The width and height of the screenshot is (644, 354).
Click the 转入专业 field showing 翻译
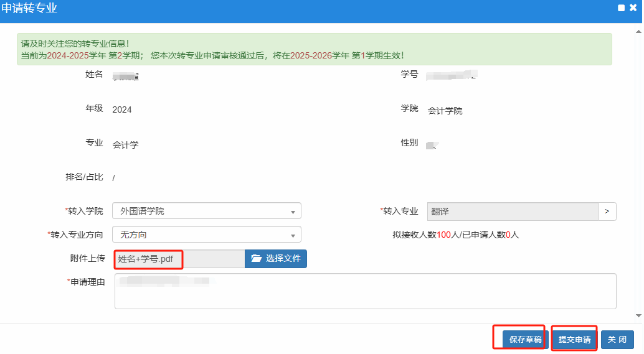pyautogui.click(x=512, y=211)
